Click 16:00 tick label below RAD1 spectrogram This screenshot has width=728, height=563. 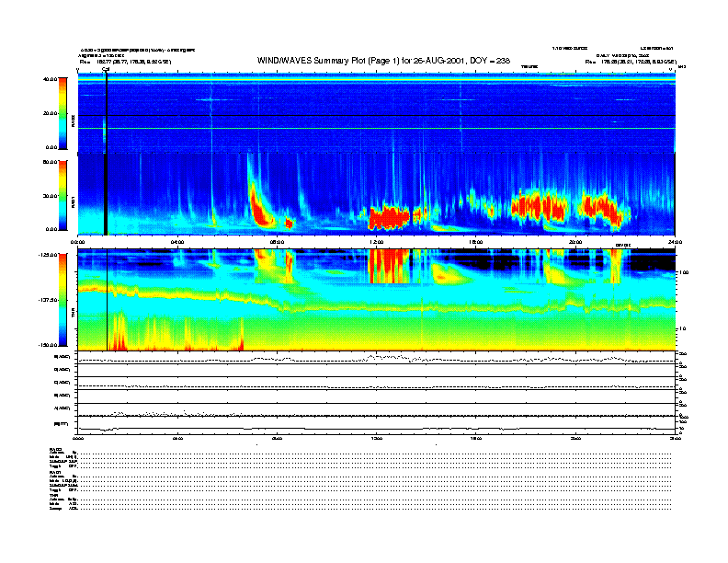point(475,242)
